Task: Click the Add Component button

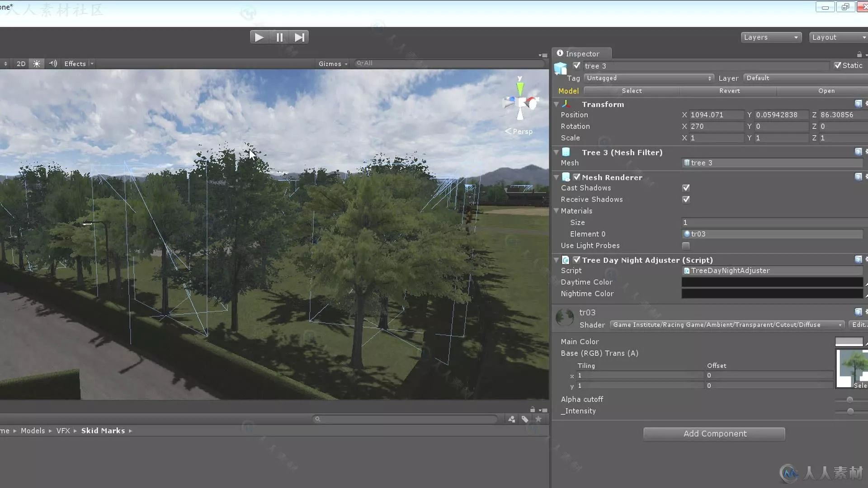Action: click(x=714, y=434)
